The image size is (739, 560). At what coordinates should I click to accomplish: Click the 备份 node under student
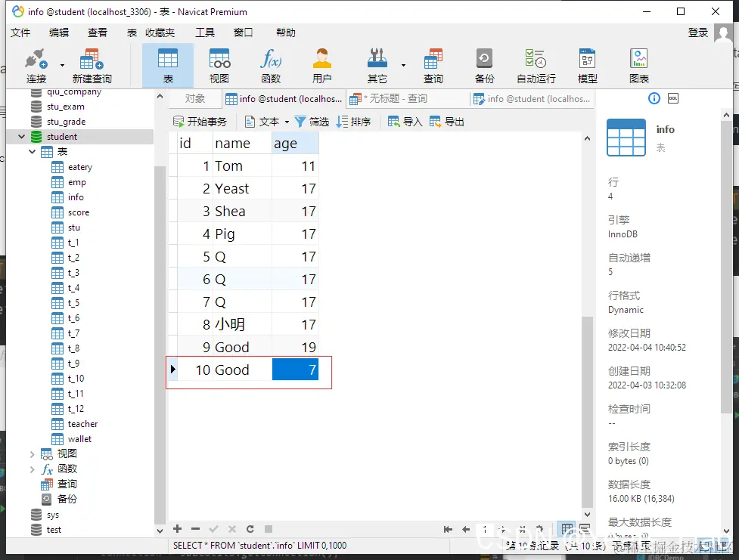coord(67,500)
